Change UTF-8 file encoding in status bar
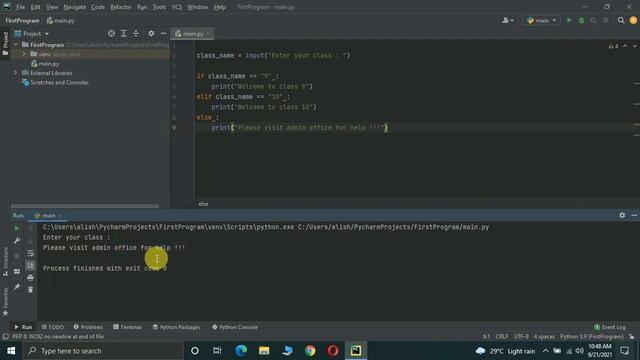Viewport: 640px width, 360px height. [x=521, y=337]
